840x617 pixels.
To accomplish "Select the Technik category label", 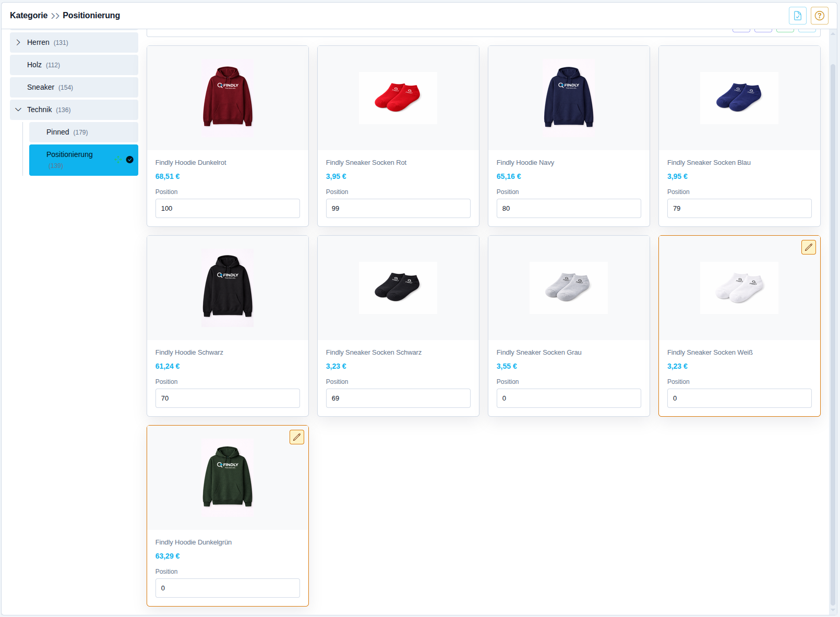I will [x=40, y=110].
